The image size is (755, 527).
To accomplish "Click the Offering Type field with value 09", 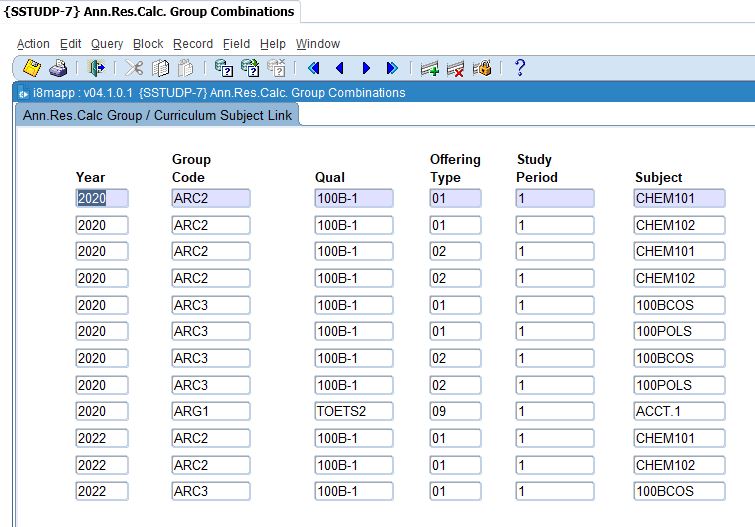I will tap(454, 411).
